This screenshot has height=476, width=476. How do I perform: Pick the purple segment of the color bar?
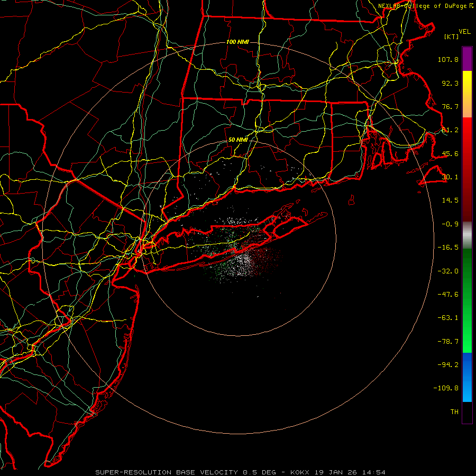click(x=467, y=59)
